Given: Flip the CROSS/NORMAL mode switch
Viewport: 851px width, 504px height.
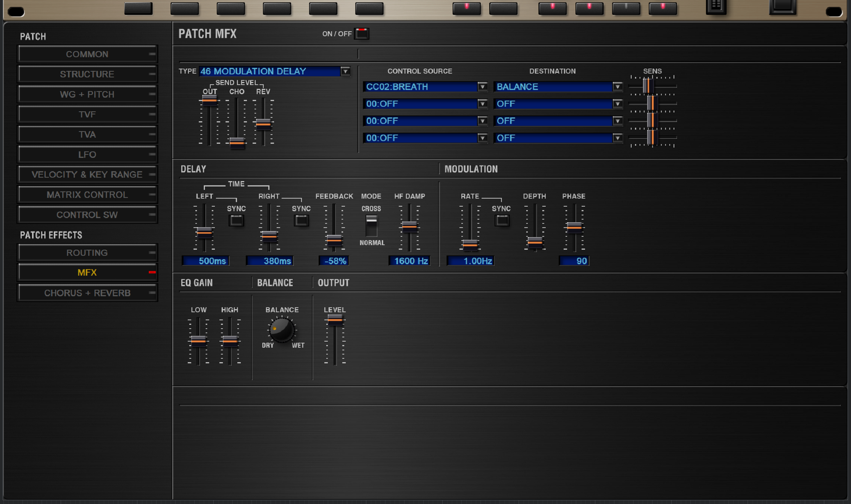Looking at the screenshot, I should 371,225.
